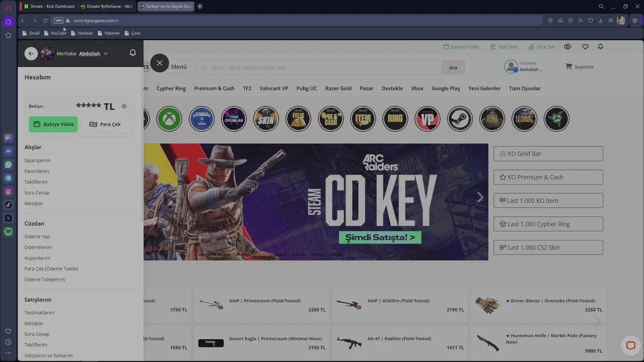Select Premium & Cash menu item
The image size is (644, 362).
(x=214, y=88)
